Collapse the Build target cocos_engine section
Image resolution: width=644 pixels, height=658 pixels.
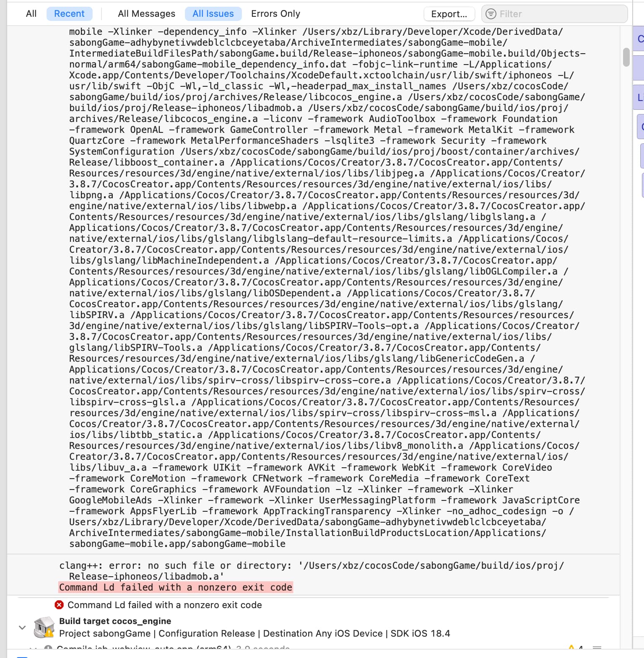(x=22, y=627)
